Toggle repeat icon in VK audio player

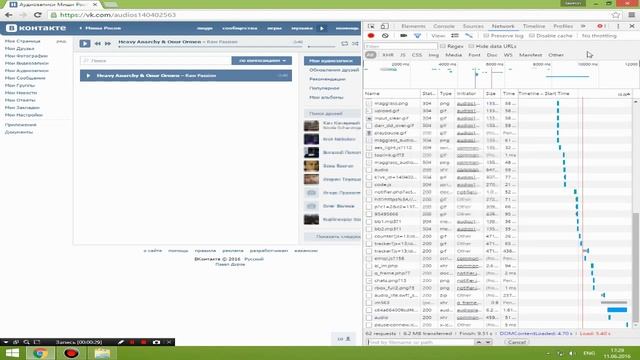click(x=344, y=43)
